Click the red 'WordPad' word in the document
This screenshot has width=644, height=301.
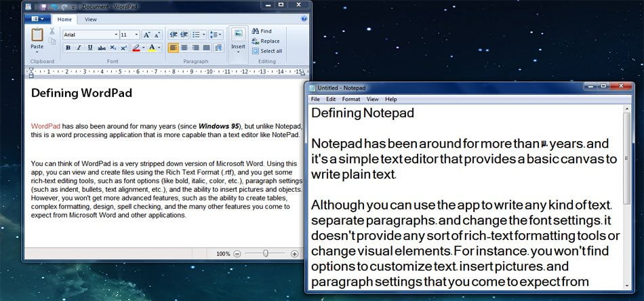pyautogui.click(x=45, y=126)
